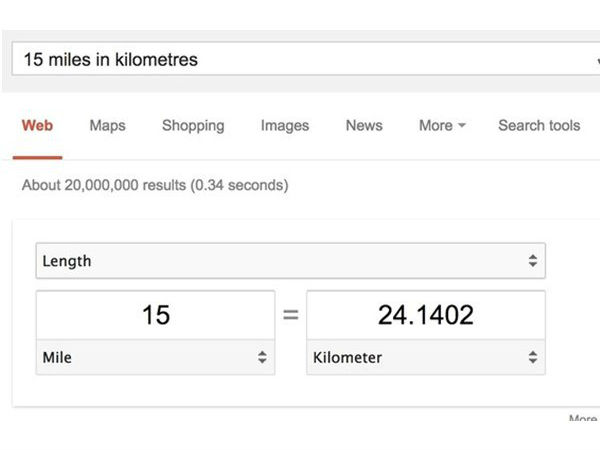The width and height of the screenshot is (600, 450).
Task: Click the small caret arrow beside More
Action: click(462, 127)
